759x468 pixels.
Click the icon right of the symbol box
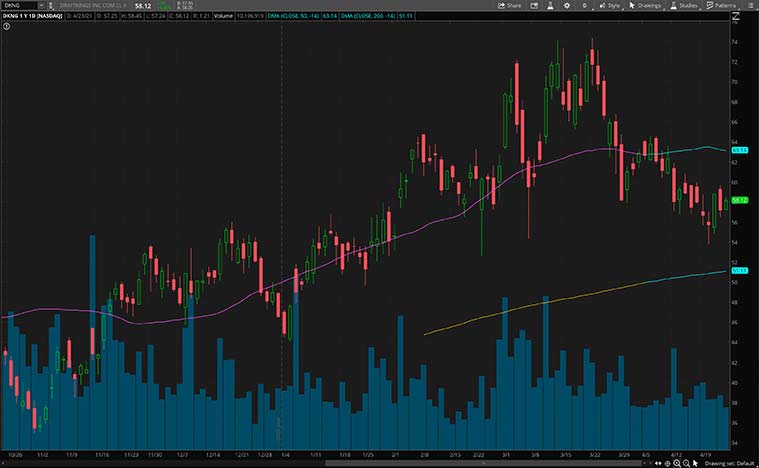click(52, 5)
